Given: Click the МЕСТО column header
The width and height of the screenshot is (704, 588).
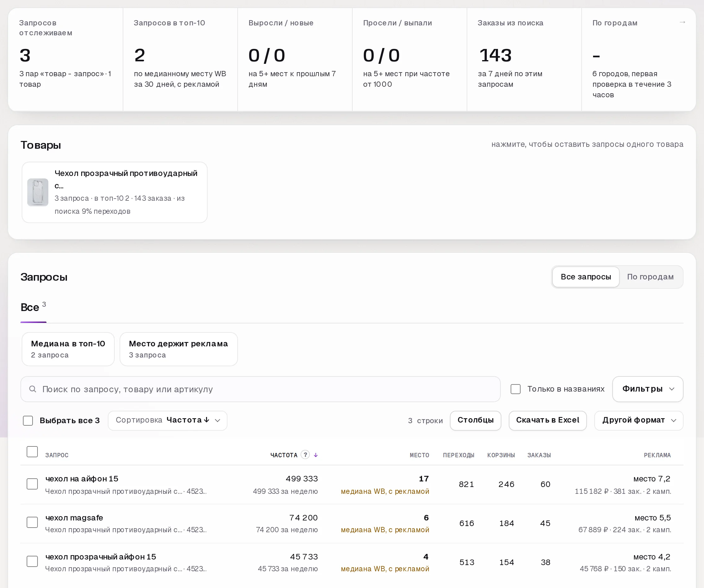Looking at the screenshot, I should click(x=419, y=455).
